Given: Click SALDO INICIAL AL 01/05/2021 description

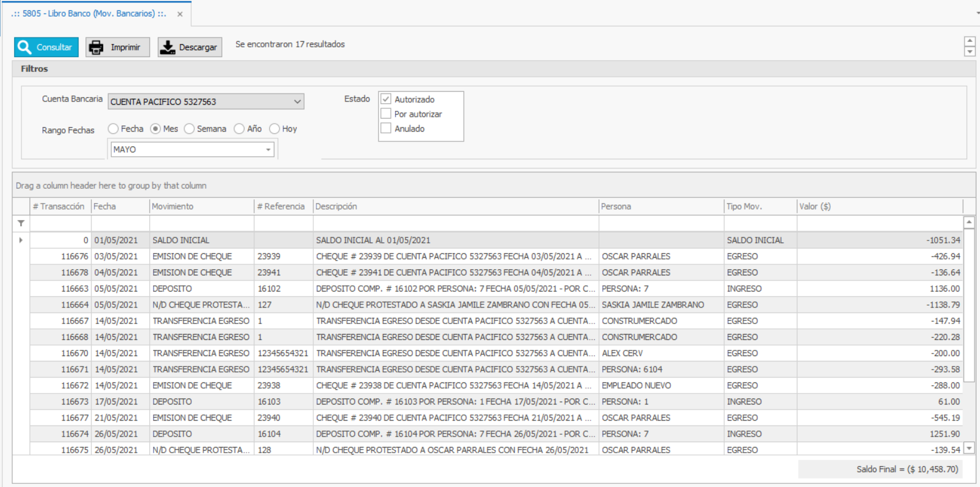Looking at the screenshot, I should pos(456,240).
